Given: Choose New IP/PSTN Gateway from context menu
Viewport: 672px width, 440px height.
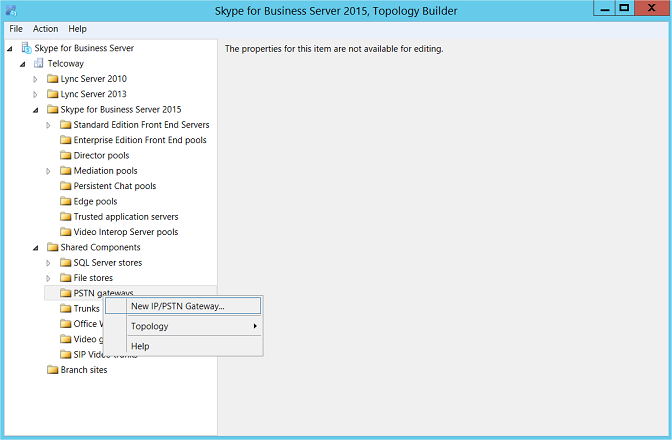Looking at the screenshot, I should pos(178,306).
